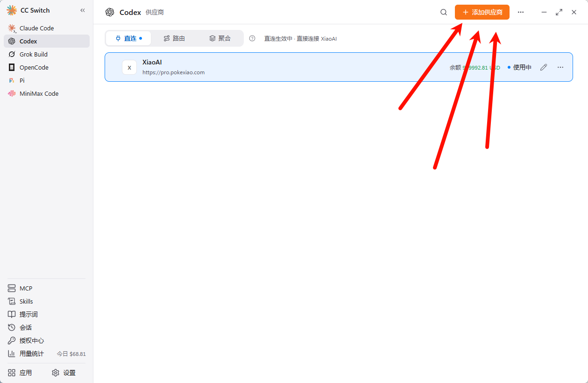Switch to the 聚合 mode tab
Screen dimensions: 588x383
coord(220,38)
